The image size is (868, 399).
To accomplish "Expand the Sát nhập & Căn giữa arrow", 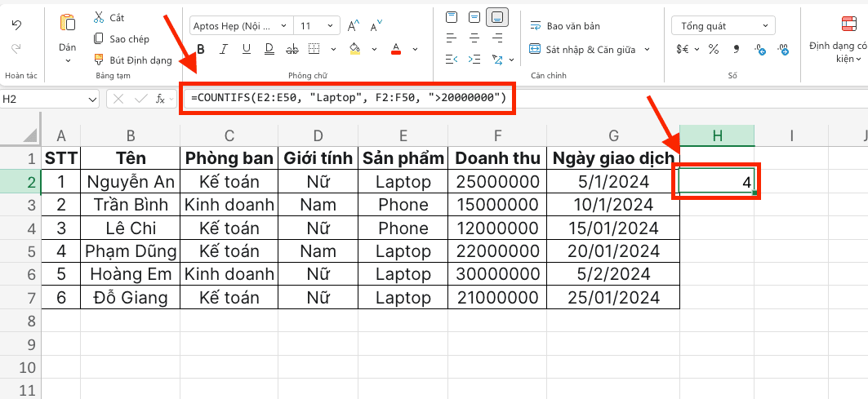I will [647, 49].
